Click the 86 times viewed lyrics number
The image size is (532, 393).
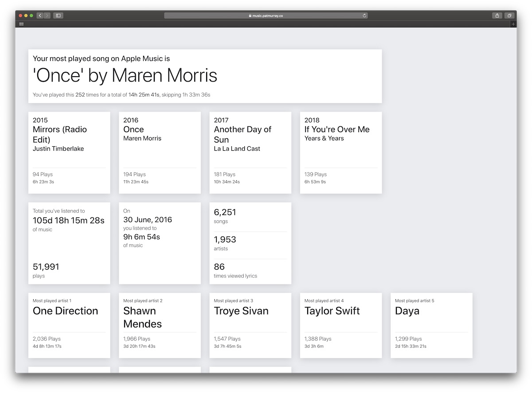219,267
